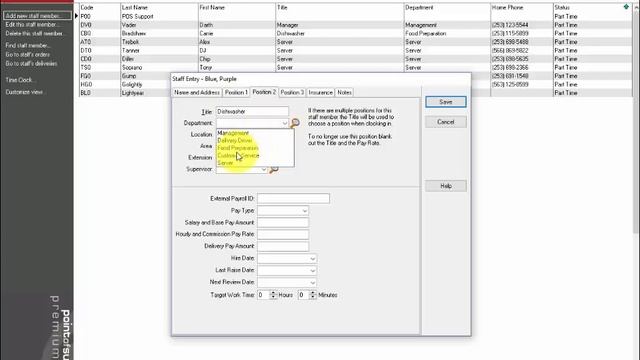Click the magnifier icon beside Supervisor
This screenshot has height=360, width=640.
tap(274, 169)
